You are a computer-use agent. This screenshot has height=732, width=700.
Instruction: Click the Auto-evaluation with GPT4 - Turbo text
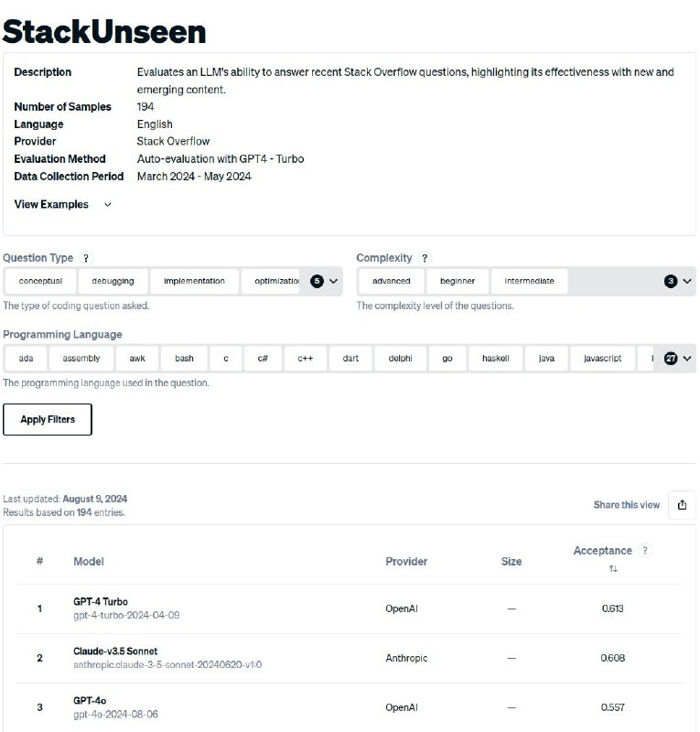coord(221,158)
